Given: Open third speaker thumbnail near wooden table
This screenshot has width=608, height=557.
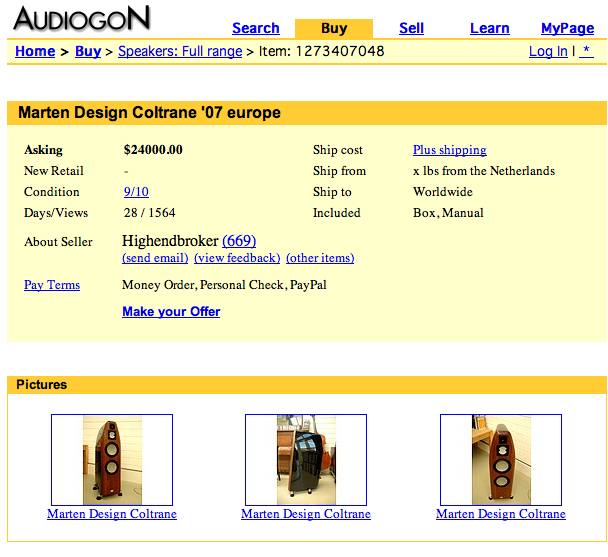Looking at the screenshot, I should (501, 460).
